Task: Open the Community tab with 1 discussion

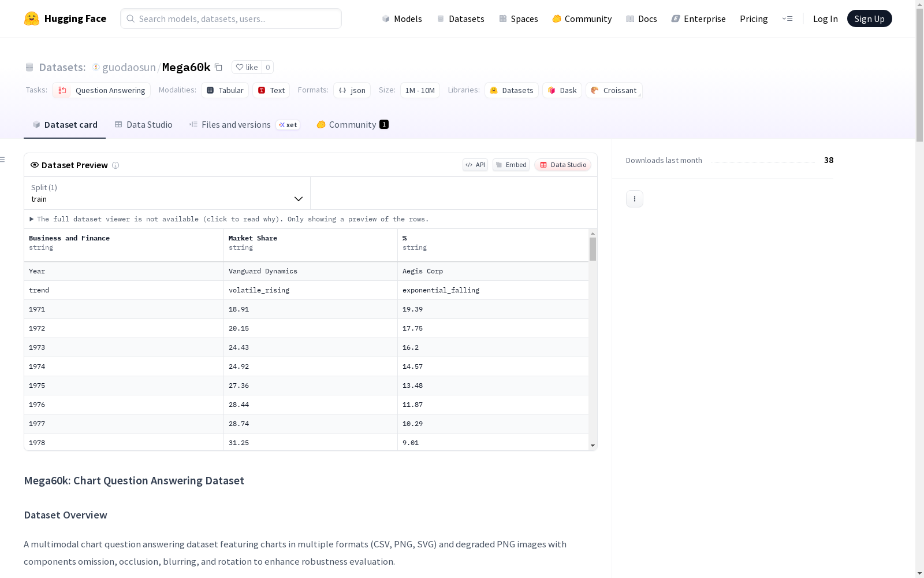Action: pos(352,125)
